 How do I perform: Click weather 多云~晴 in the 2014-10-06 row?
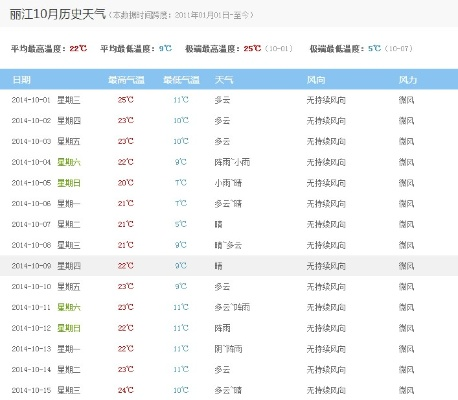coord(228,204)
